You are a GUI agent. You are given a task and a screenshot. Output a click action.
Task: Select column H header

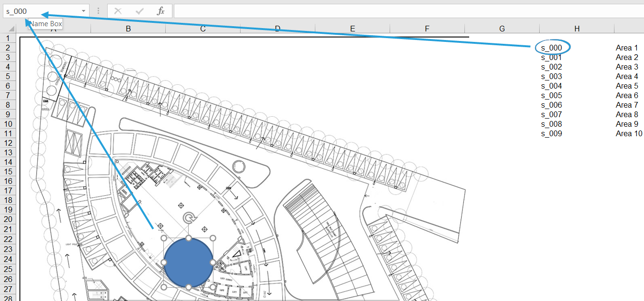point(577,29)
